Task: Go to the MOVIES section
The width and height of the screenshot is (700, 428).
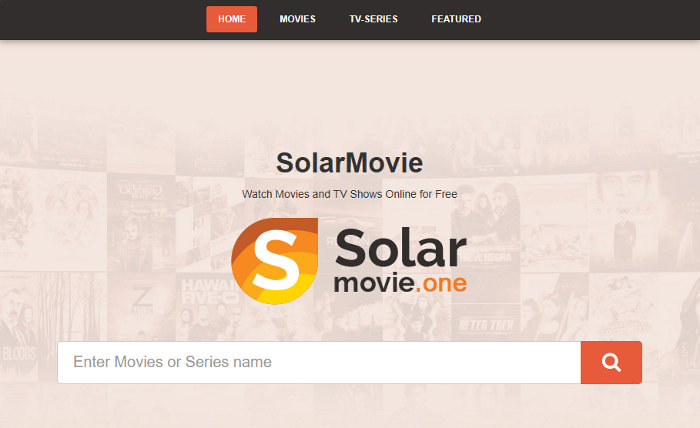Action: (297, 19)
